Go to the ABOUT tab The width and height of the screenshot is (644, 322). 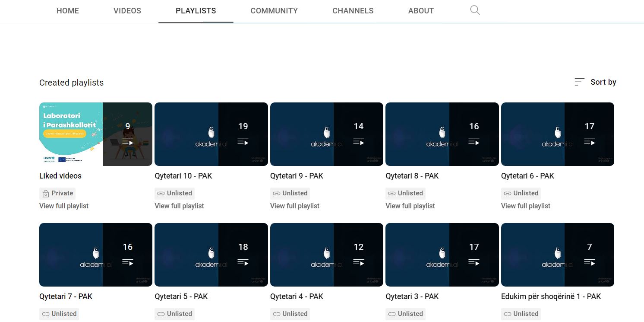click(x=421, y=11)
